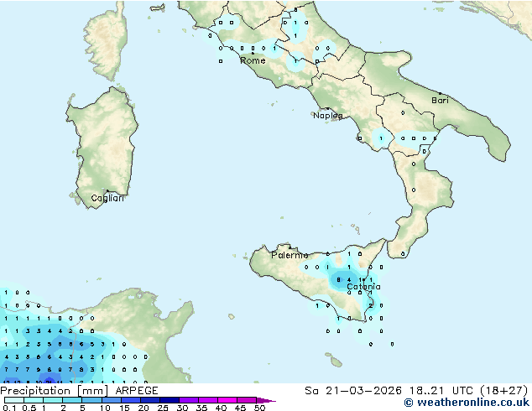
Task: Click the Precipitation [mm] title text
Action: pyautogui.click(x=55, y=391)
